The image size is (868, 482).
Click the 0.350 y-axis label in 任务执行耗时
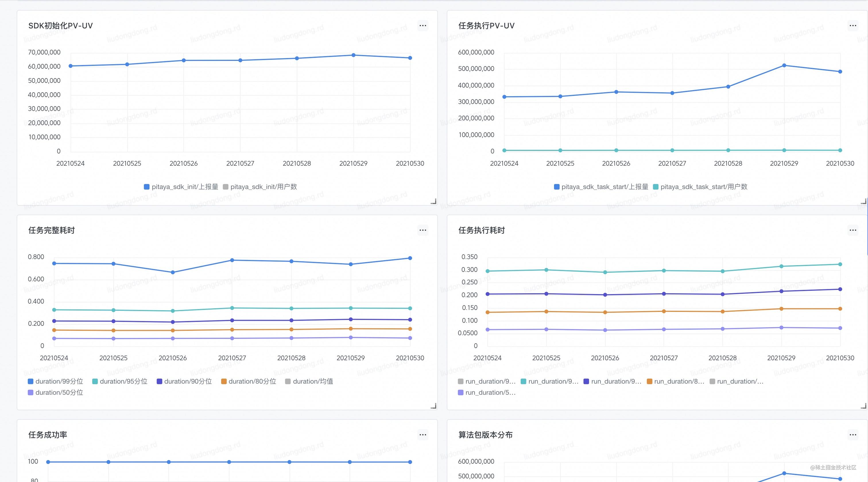point(469,257)
